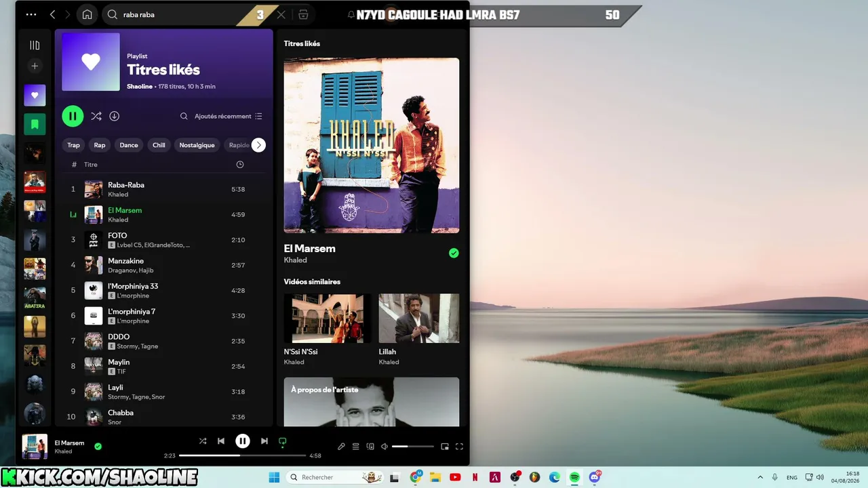Mute the Spotify volume

point(384,447)
